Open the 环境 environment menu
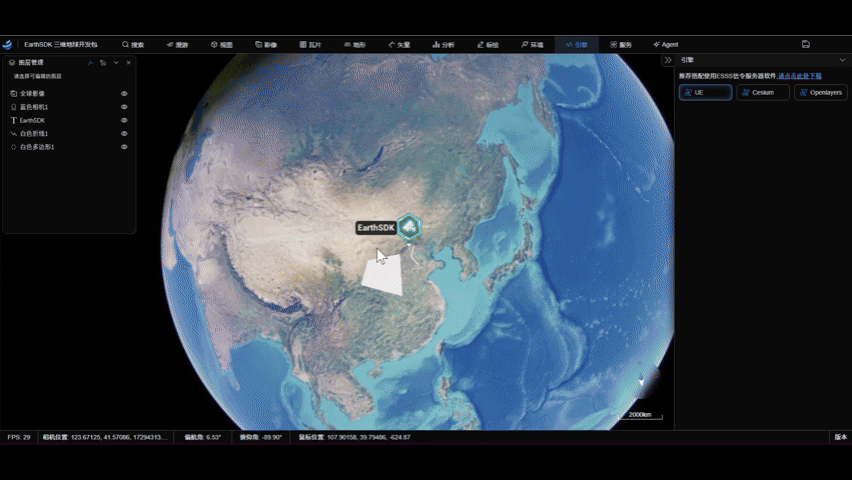The image size is (852, 480). tap(532, 45)
